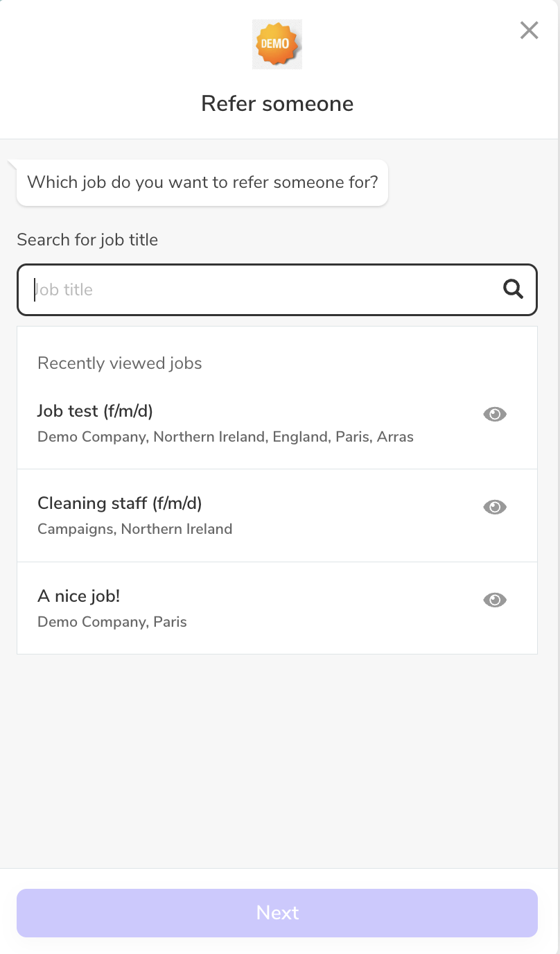Click 'Campaigns' under Cleaning staff
This screenshot has height=954, width=560.
click(75, 529)
